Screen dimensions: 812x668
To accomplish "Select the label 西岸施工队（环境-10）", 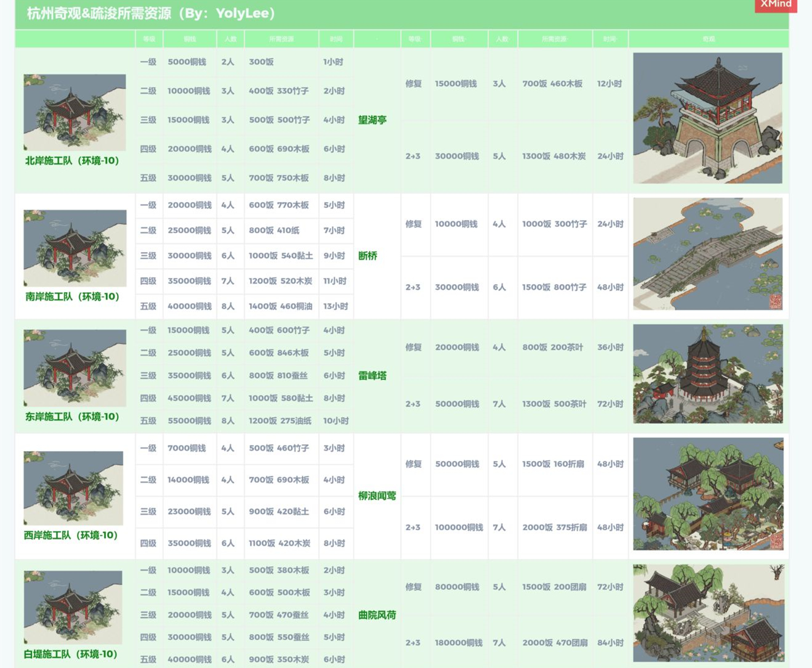I will (71, 535).
